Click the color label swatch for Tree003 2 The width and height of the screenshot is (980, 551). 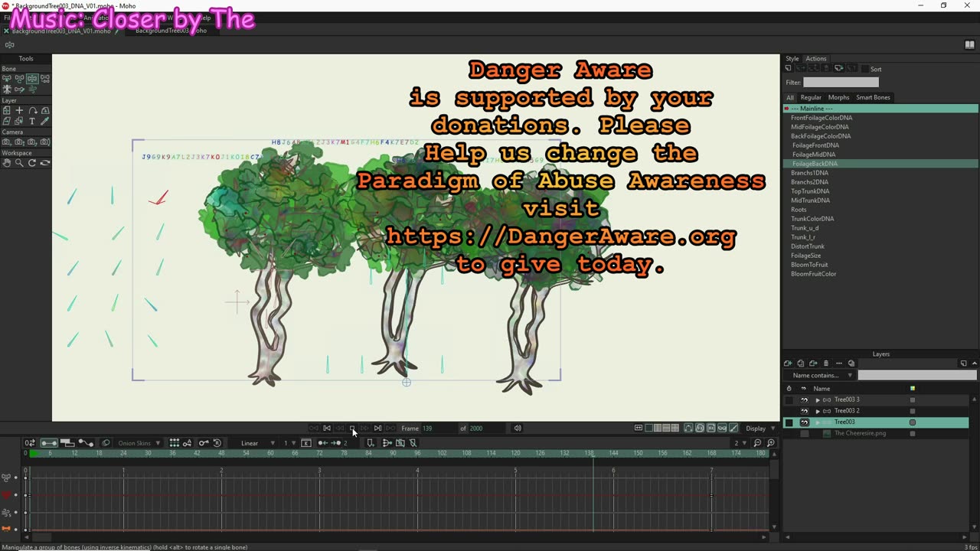click(912, 411)
